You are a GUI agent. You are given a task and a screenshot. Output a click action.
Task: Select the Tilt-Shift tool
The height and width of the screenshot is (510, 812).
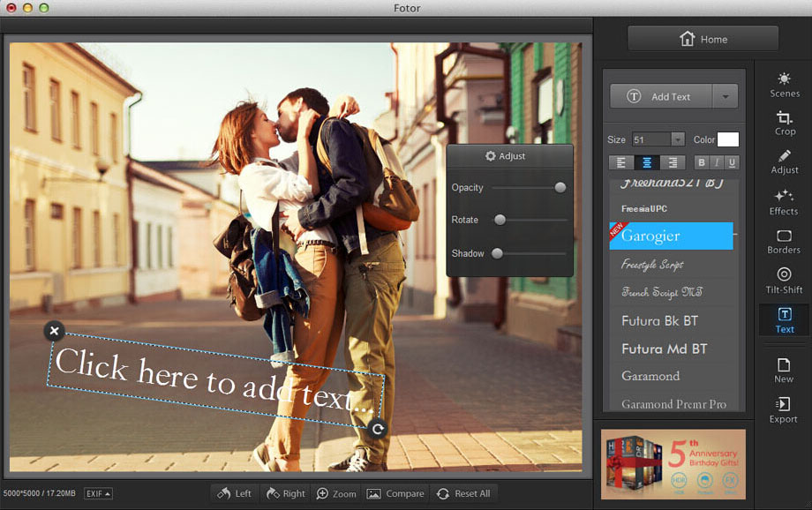(784, 281)
